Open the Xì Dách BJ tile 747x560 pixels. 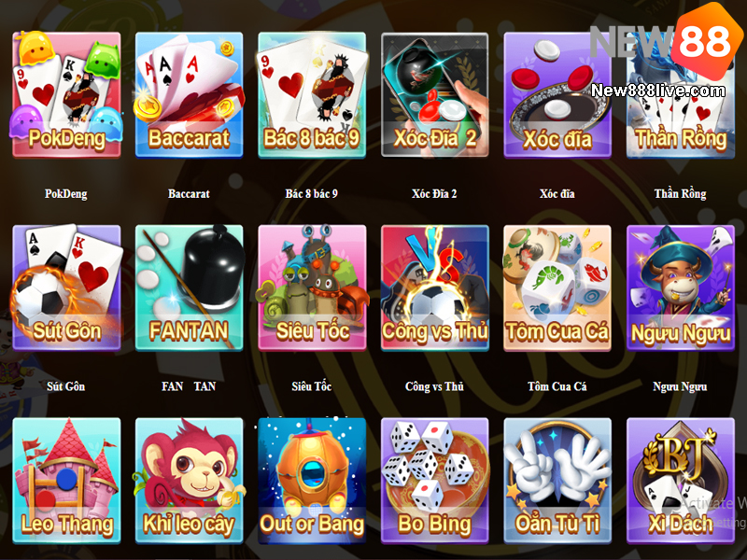pyautogui.click(x=681, y=481)
